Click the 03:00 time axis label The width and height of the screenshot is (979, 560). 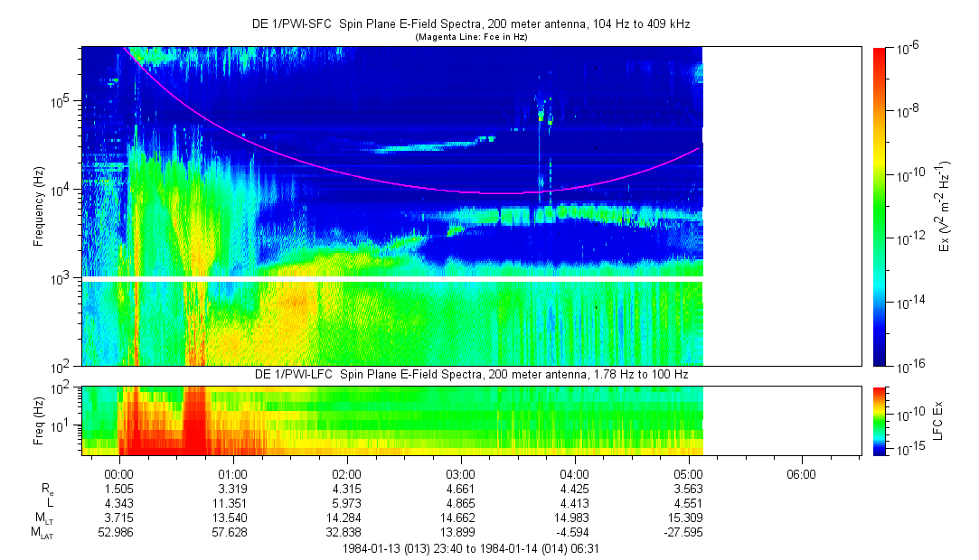click(461, 474)
